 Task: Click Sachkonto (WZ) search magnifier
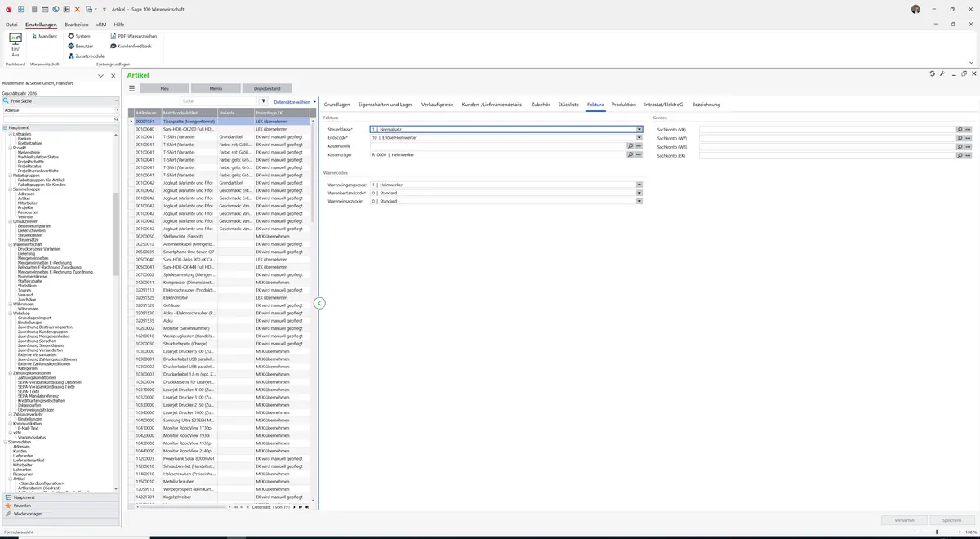(960, 138)
